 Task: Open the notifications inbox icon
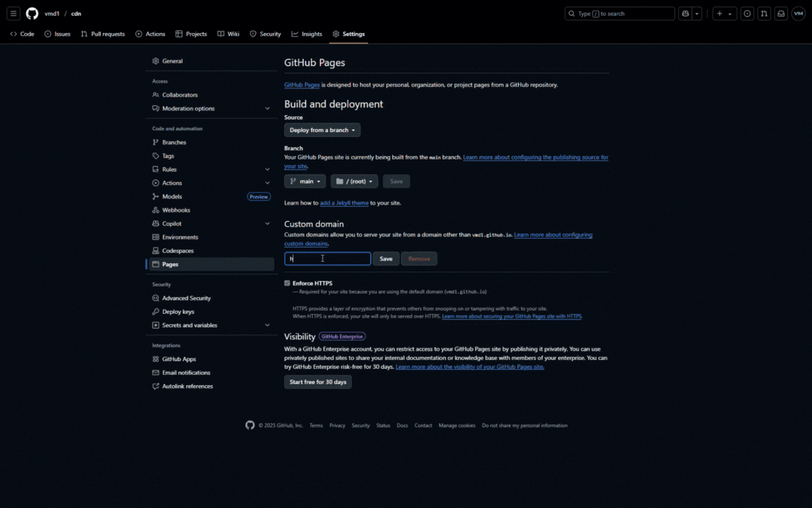coord(781,13)
